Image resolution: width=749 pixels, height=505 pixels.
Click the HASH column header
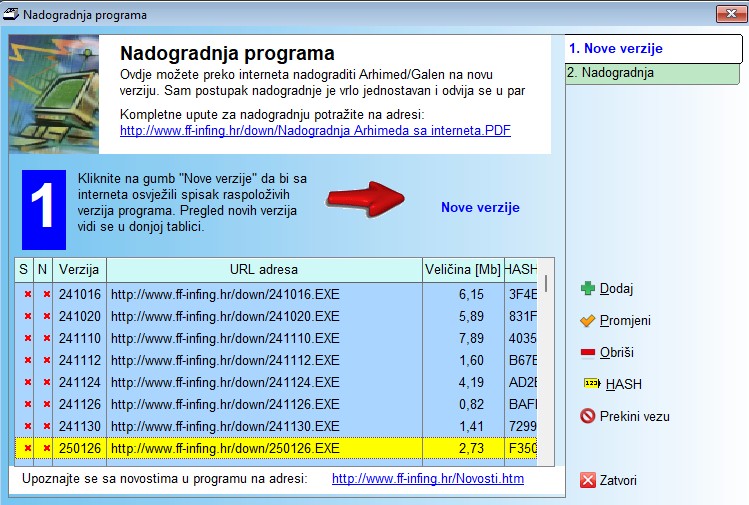(521, 269)
